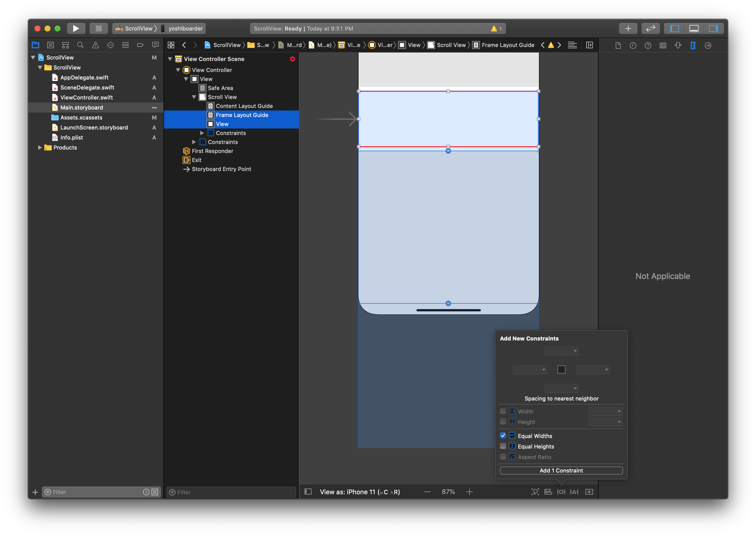756x536 pixels.
Task: Open the Size inspector (ruler icon)
Action: pyautogui.click(x=693, y=45)
